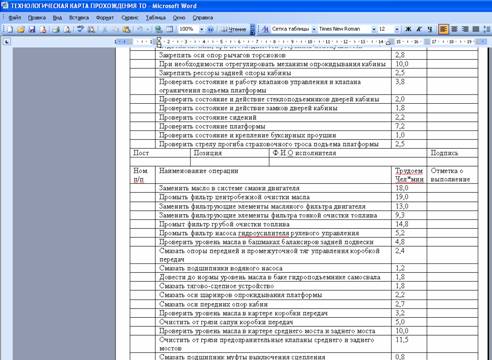Print the document using printer icon

point(56,29)
